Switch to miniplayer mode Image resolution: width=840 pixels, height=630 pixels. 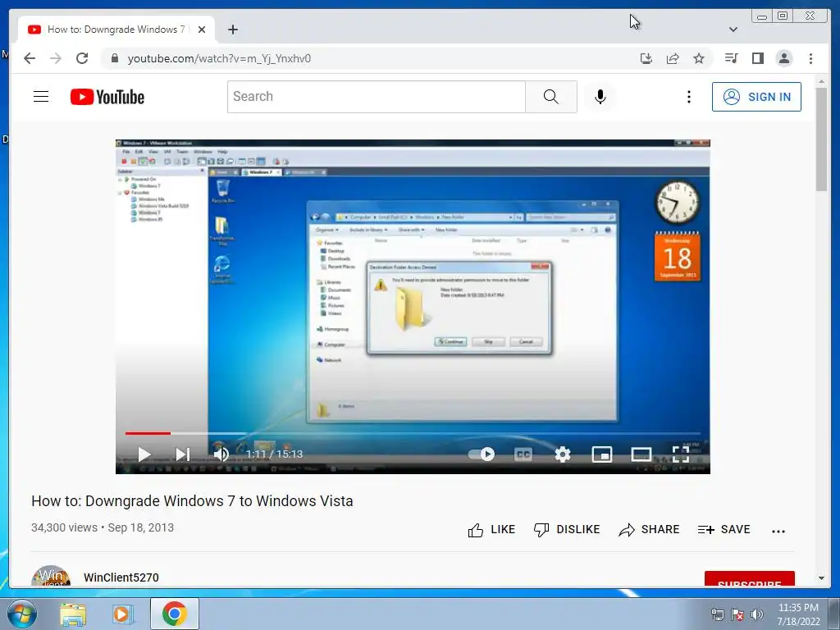coord(601,454)
